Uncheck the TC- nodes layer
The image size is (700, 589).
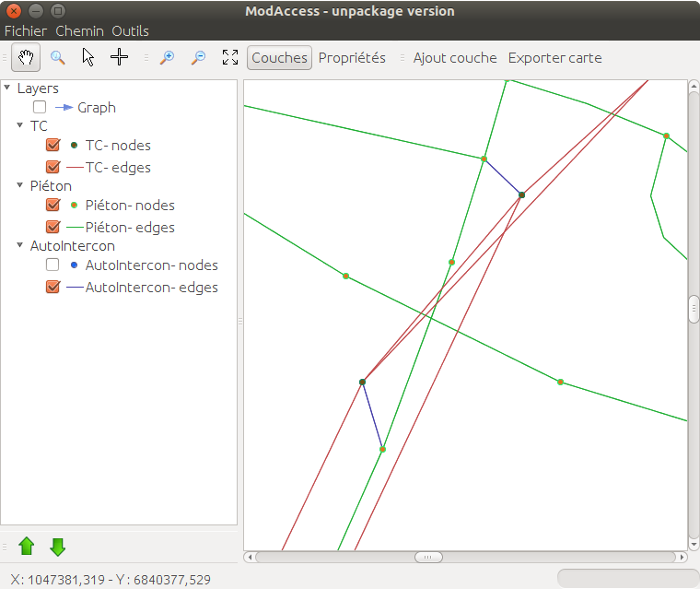pyautogui.click(x=52, y=145)
